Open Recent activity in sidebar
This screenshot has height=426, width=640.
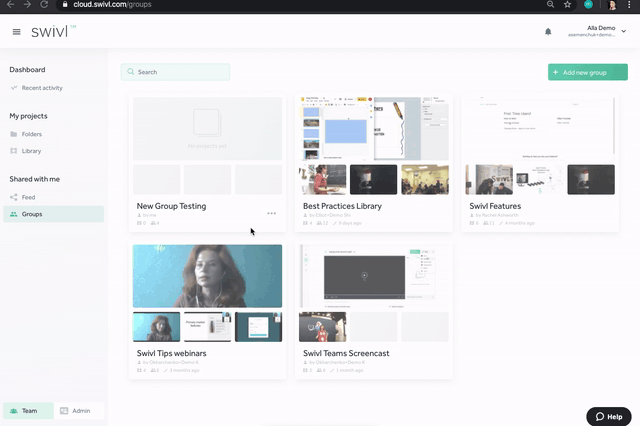(x=42, y=88)
